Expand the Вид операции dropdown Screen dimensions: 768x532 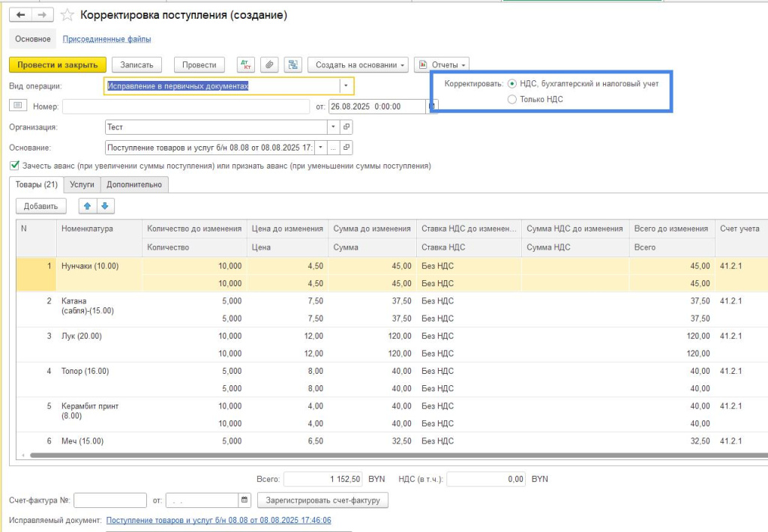click(x=346, y=85)
